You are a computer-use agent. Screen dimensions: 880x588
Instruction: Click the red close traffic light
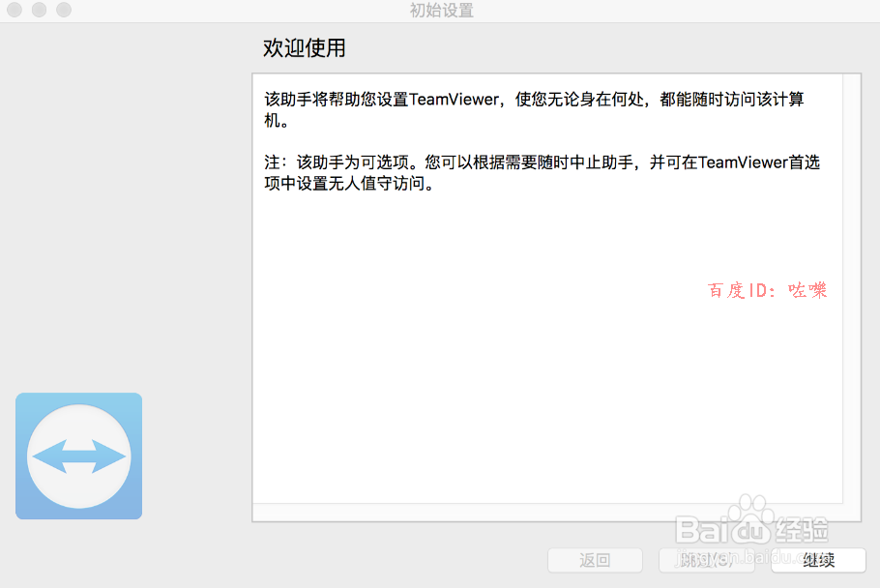14,11
